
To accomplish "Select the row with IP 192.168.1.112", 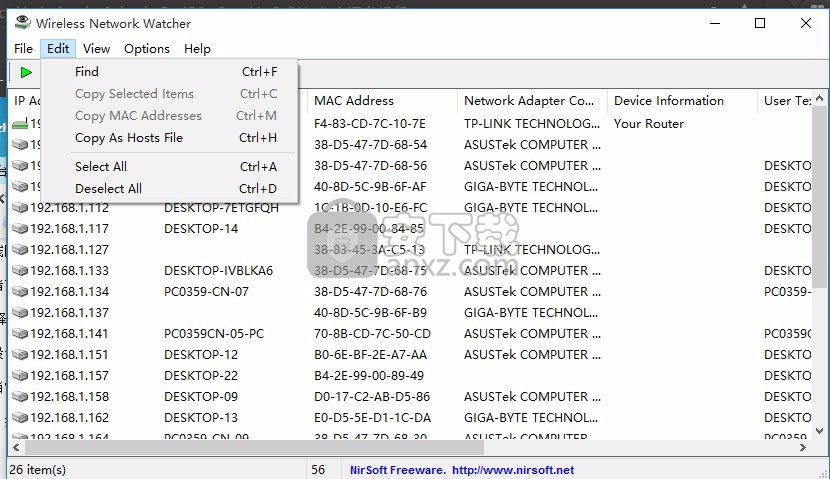I will [x=410, y=207].
